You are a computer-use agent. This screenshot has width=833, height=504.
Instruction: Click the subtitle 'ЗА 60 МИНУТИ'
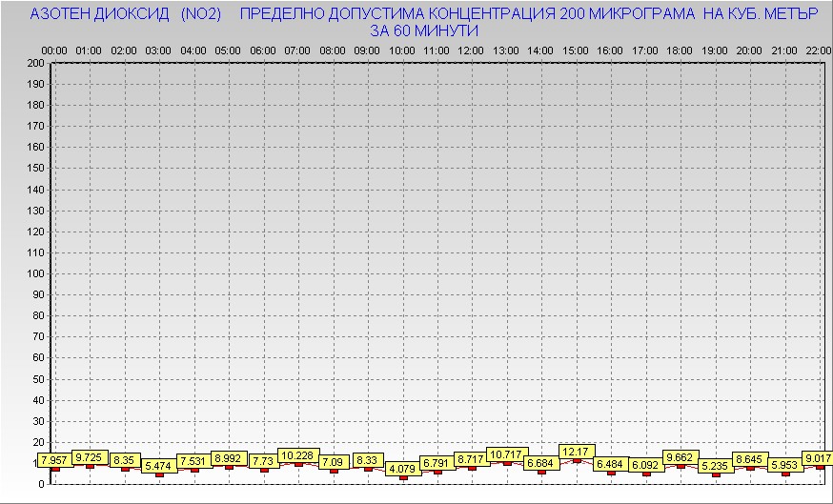(x=424, y=30)
